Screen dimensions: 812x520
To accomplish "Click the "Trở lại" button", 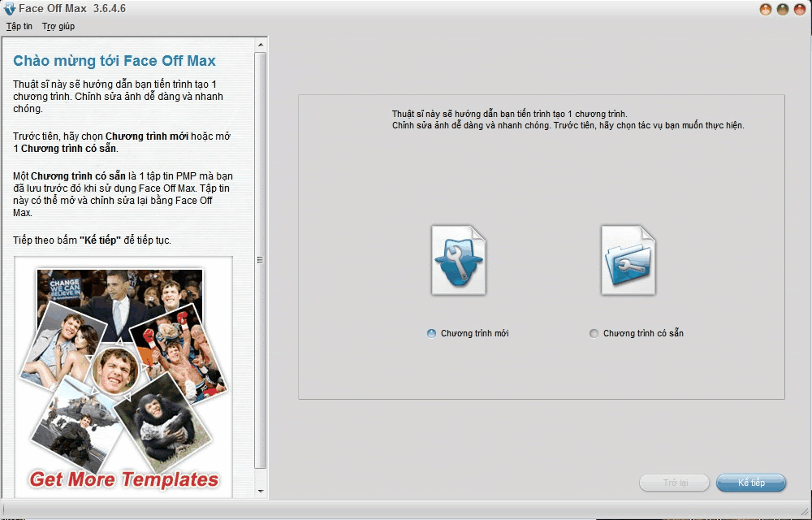I will (x=675, y=483).
